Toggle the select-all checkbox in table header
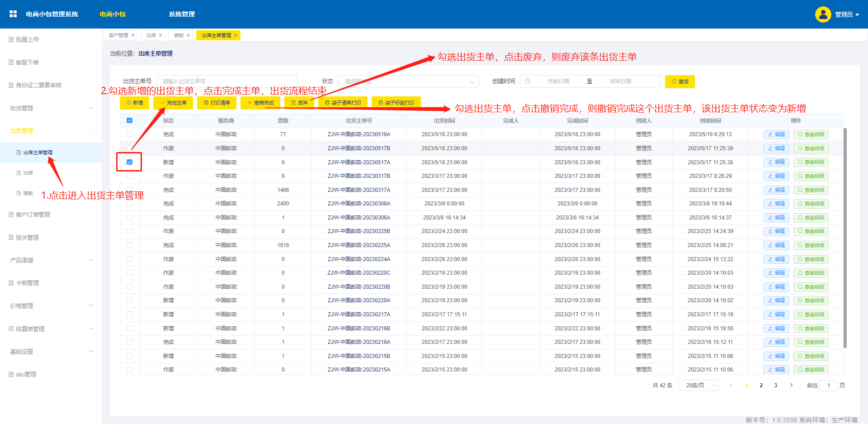The height and width of the screenshot is (424, 868). pos(130,120)
